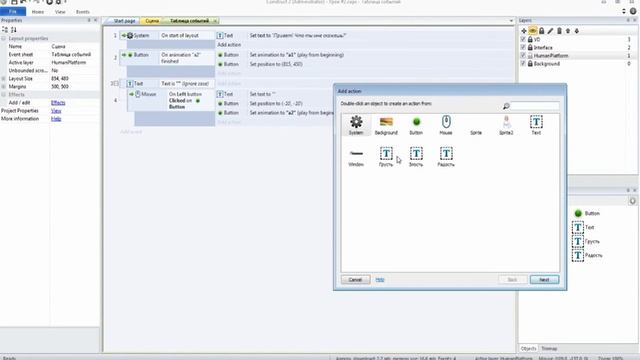Open the tab list dropdown arrow

pos(511,20)
